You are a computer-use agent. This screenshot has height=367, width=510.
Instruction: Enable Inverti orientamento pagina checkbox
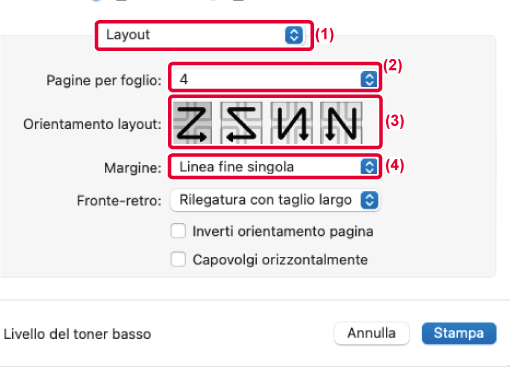click(x=178, y=231)
